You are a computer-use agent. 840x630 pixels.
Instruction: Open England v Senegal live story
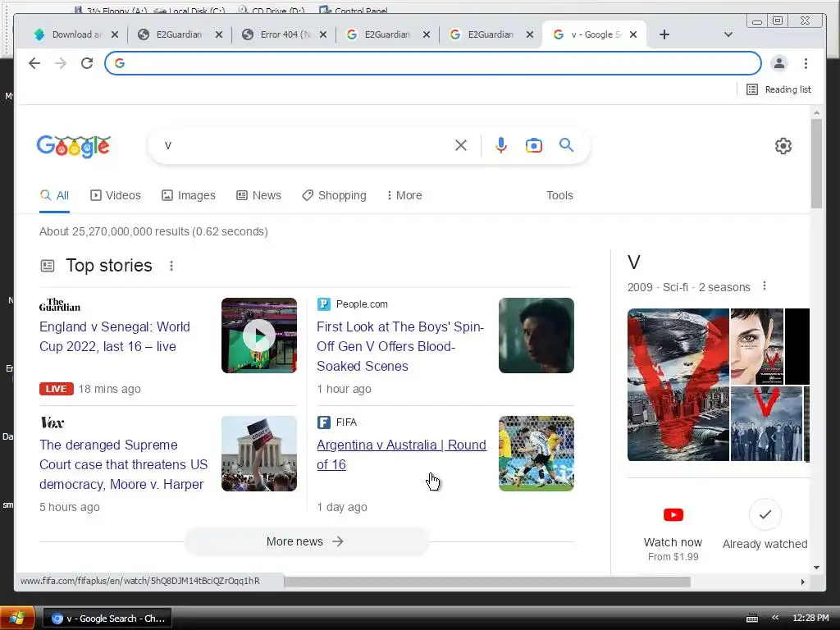(115, 336)
